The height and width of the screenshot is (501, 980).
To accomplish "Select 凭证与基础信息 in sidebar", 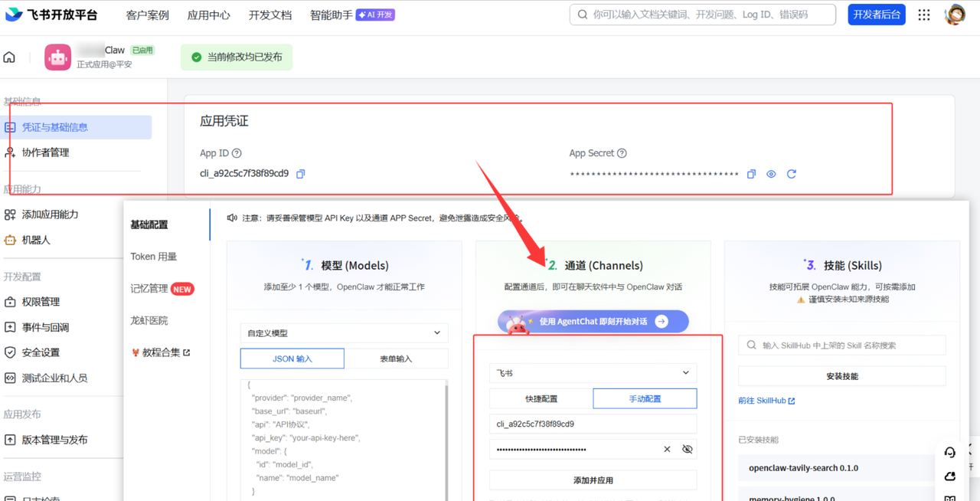I will point(77,127).
